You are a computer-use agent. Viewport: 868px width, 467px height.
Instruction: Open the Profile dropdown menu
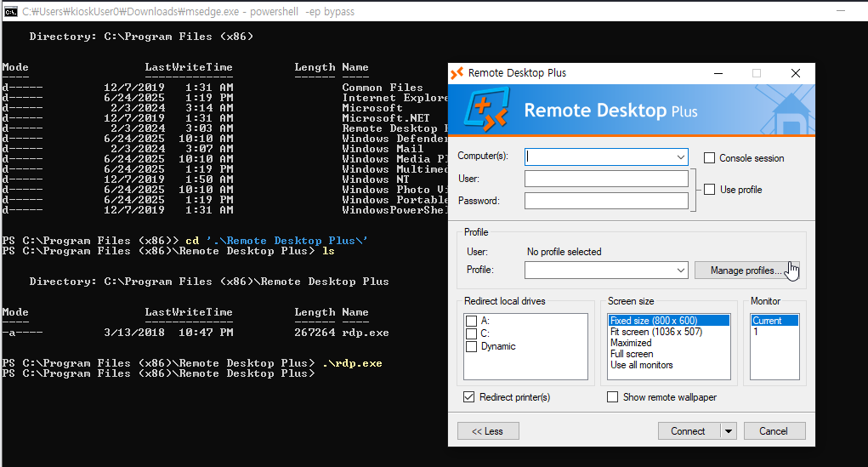pyautogui.click(x=681, y=271)
